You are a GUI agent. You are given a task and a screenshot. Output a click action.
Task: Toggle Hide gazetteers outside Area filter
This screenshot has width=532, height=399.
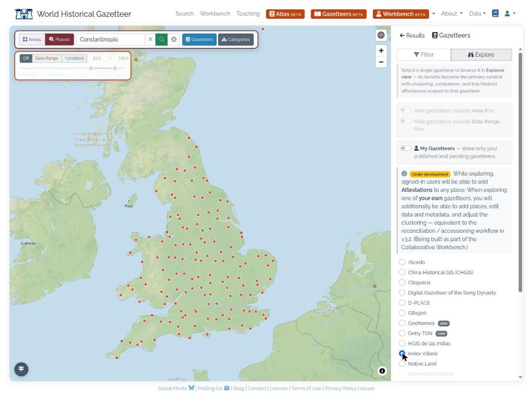(406, 110)
